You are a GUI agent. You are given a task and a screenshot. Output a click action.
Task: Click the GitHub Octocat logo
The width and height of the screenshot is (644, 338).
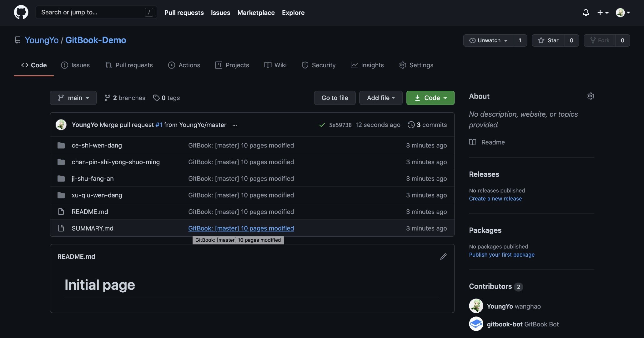pos(21,13)
